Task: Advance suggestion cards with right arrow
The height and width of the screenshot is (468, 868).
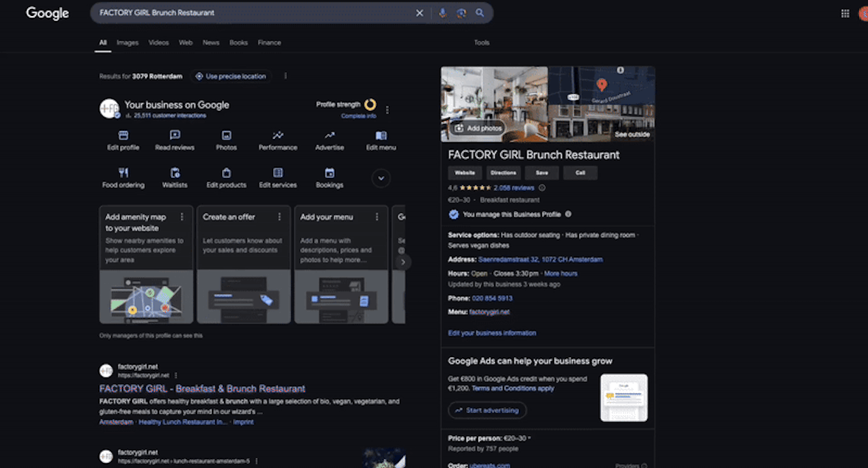Action: (403, 261)
